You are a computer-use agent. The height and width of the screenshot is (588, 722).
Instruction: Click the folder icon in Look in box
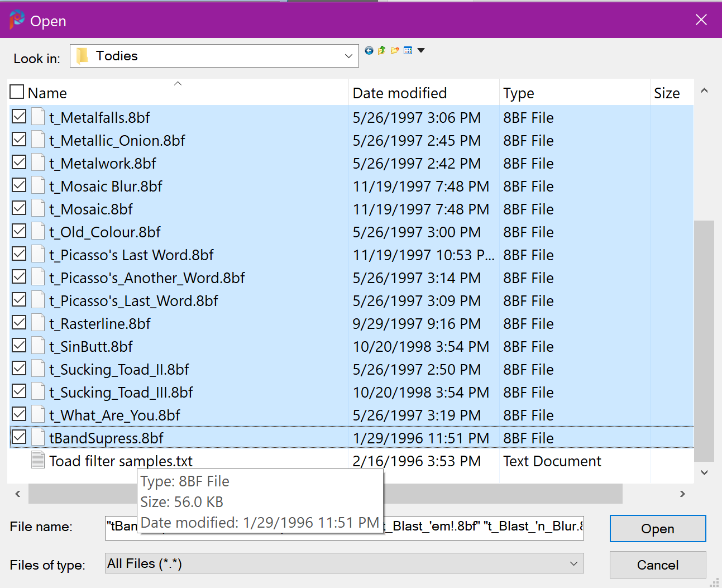83,56
